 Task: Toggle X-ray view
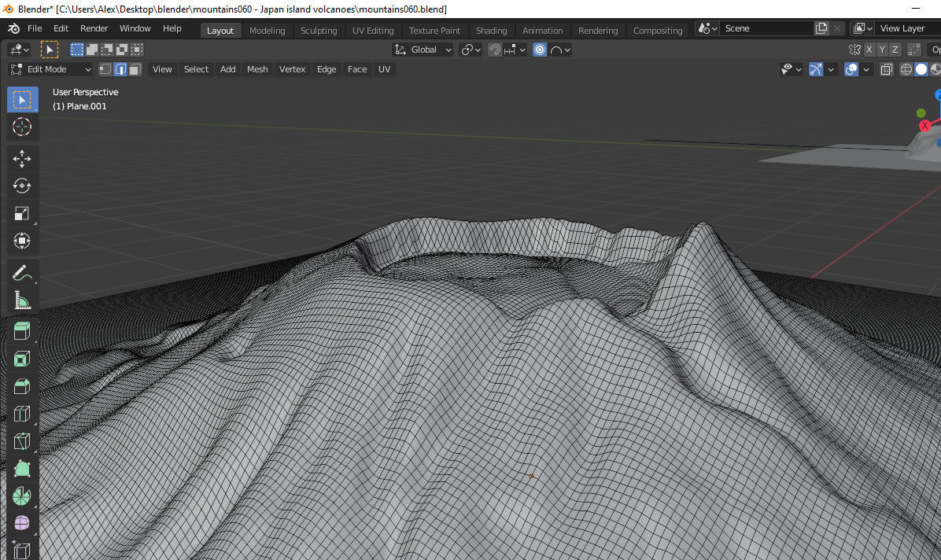coord(887,70)
